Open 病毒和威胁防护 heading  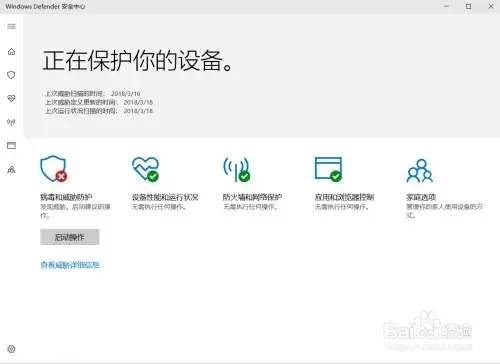(x=66, y=197)
